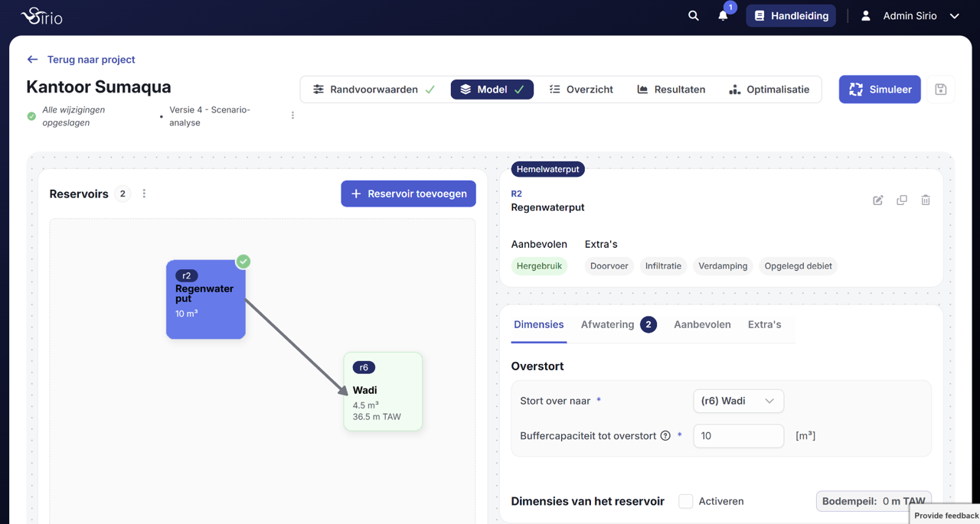Open the Handleiding manual
The image size is (980, 524).
791,15
